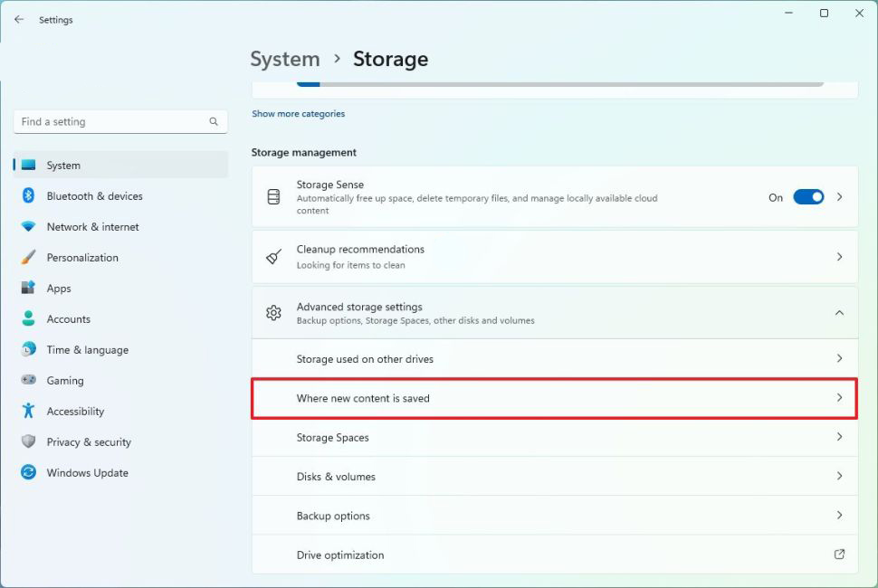Click the System breadcrumb link
The image size is (878, 588).
click(284, 60)
